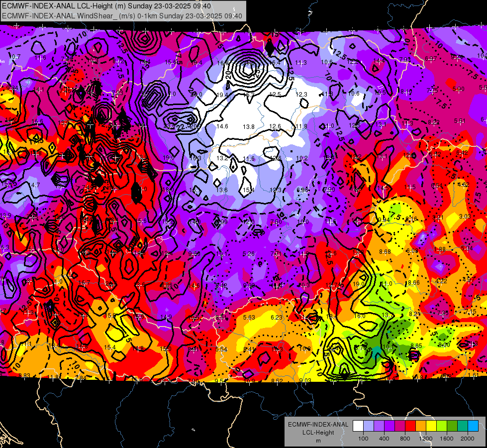Click the grid value '8.68'
487x448 pixels.
point(385,251)
